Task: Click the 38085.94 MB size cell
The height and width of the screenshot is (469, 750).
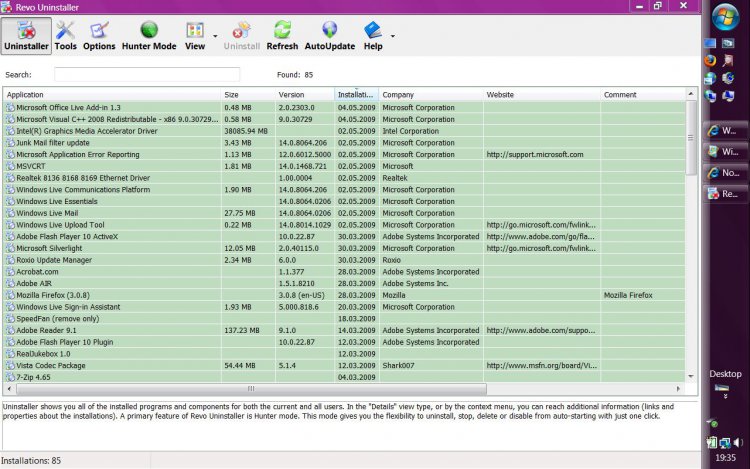Action: [246, 131]
